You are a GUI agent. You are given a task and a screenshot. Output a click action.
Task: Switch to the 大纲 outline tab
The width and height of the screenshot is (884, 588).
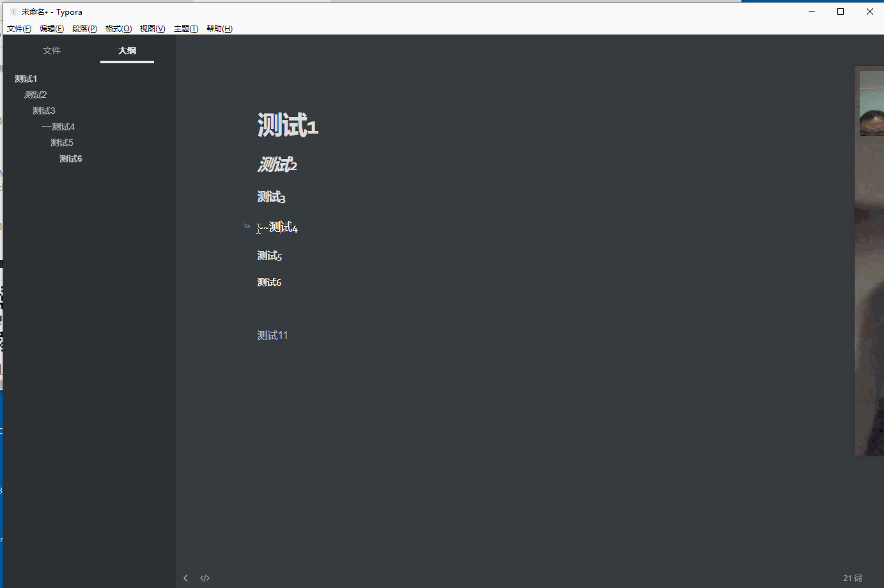[x=127, y=50]
